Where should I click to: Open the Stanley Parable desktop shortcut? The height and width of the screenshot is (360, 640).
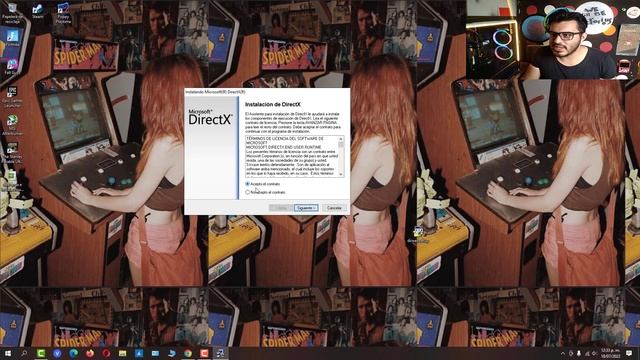point(12,153)
